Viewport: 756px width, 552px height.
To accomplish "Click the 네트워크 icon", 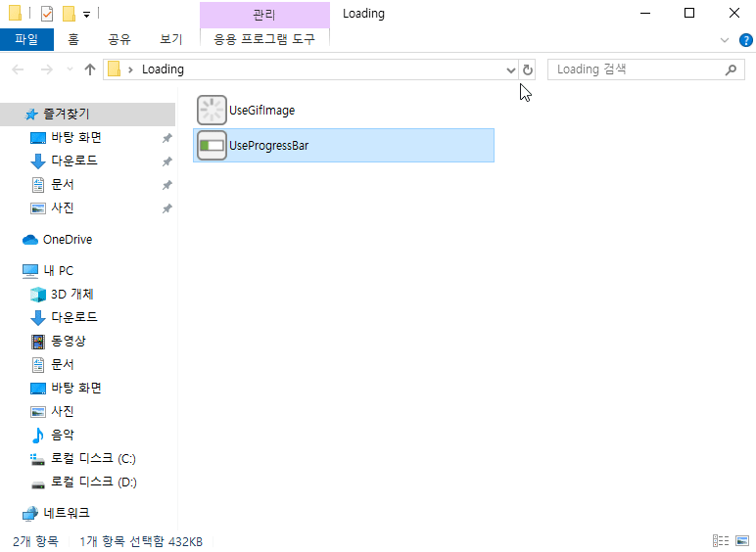I will point(30,514).
